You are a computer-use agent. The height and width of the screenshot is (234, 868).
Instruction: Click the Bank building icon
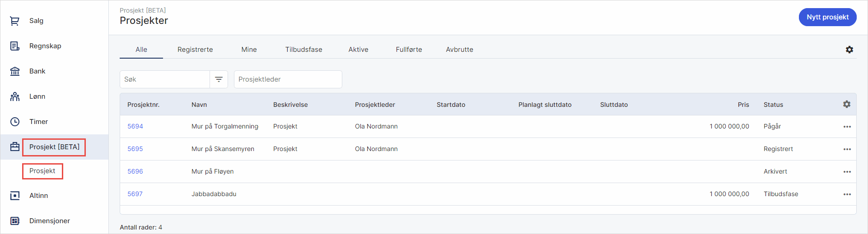click(x=15, y=71)
